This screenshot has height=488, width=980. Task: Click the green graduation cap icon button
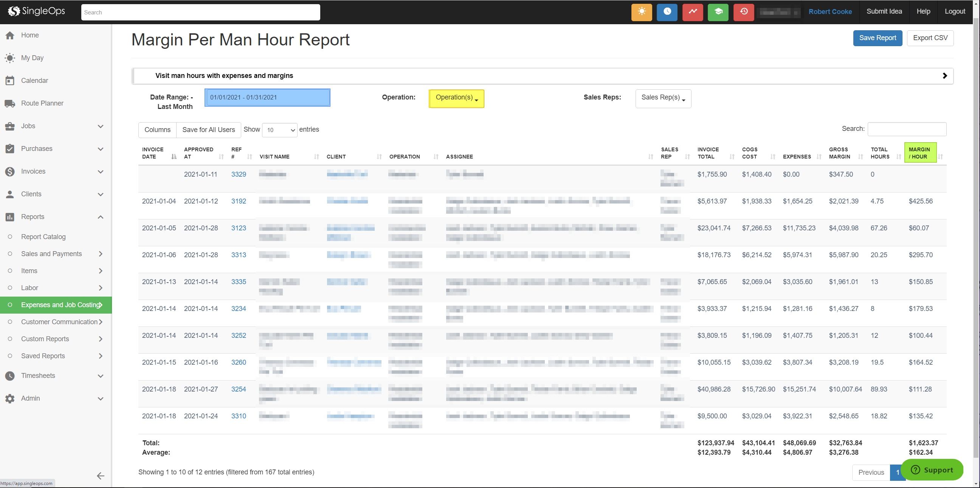coord(718,12)
